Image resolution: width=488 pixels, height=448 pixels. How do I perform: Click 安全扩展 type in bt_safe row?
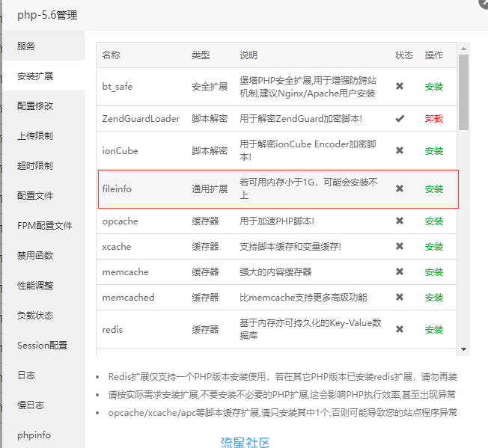pos(210,87)
